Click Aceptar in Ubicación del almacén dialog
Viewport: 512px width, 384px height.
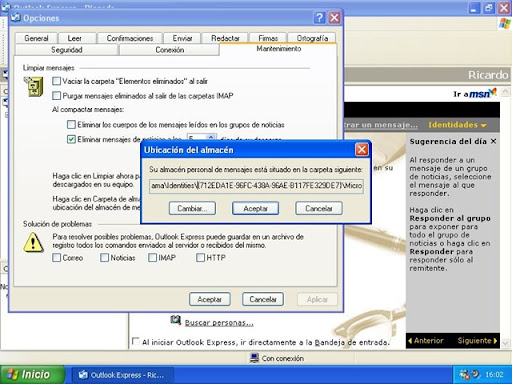click(255, 208)
